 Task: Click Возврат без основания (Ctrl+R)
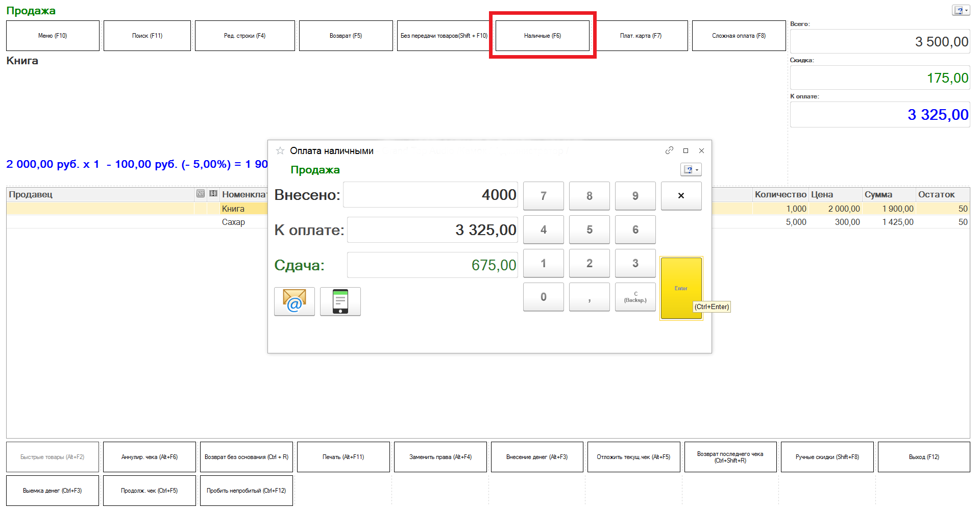tap(247, 457)
